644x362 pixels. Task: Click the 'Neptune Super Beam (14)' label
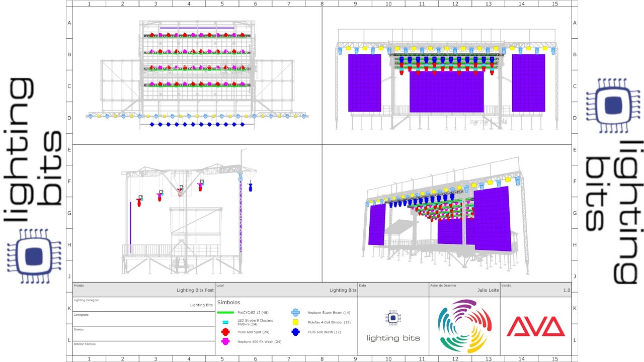329,313
